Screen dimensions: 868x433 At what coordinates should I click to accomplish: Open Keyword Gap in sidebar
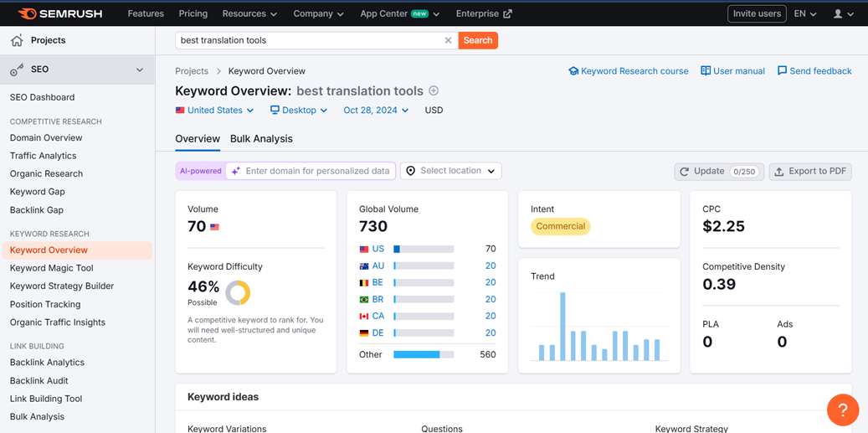click(x=37, y=192)
